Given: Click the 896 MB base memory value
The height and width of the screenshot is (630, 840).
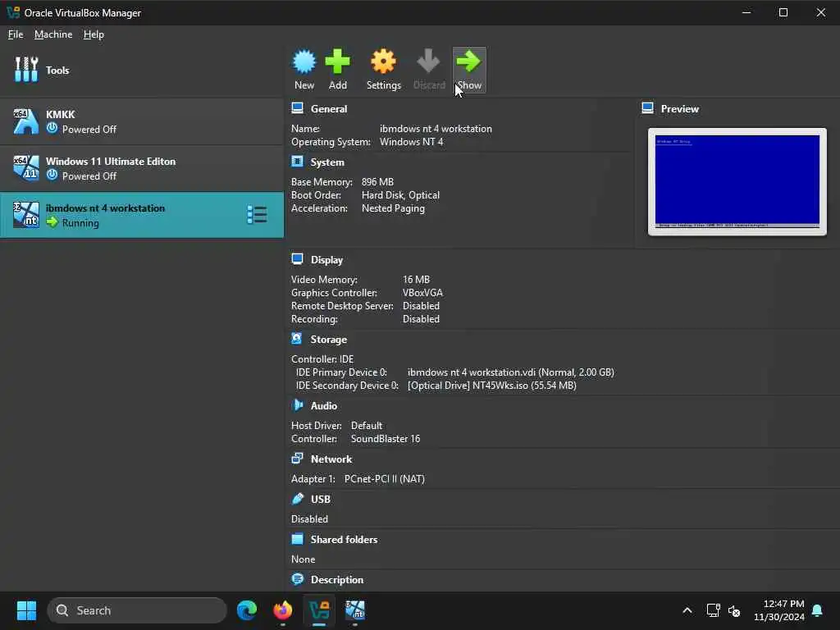Looking at the screenshot, I should pyautogui.click(x=377, y=181).
